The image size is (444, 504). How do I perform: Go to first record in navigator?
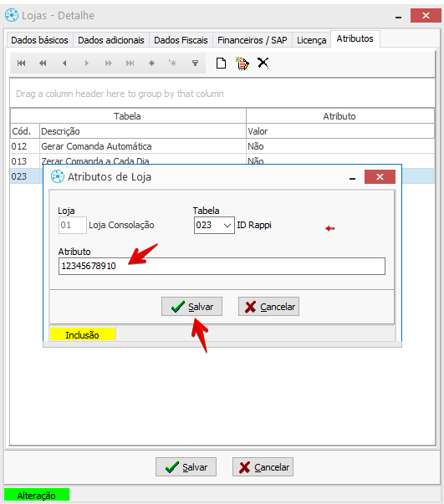coord(21,64)
